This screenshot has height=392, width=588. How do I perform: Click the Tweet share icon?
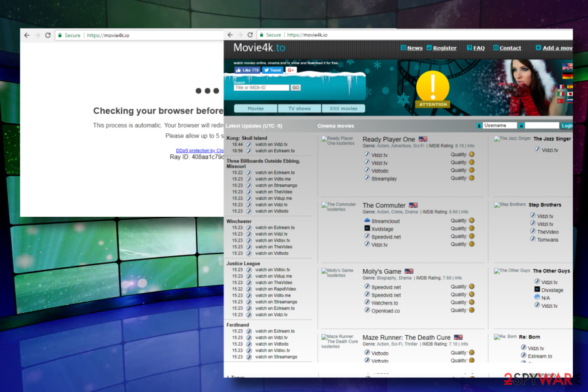coord(272,70)
